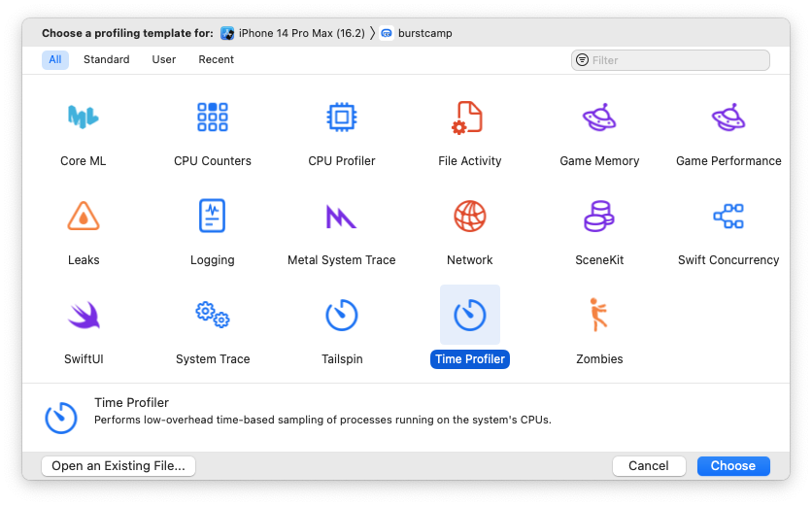Select the Game Memory UFO icon
Screen dimensions: 812x506
tap(599, 118)
